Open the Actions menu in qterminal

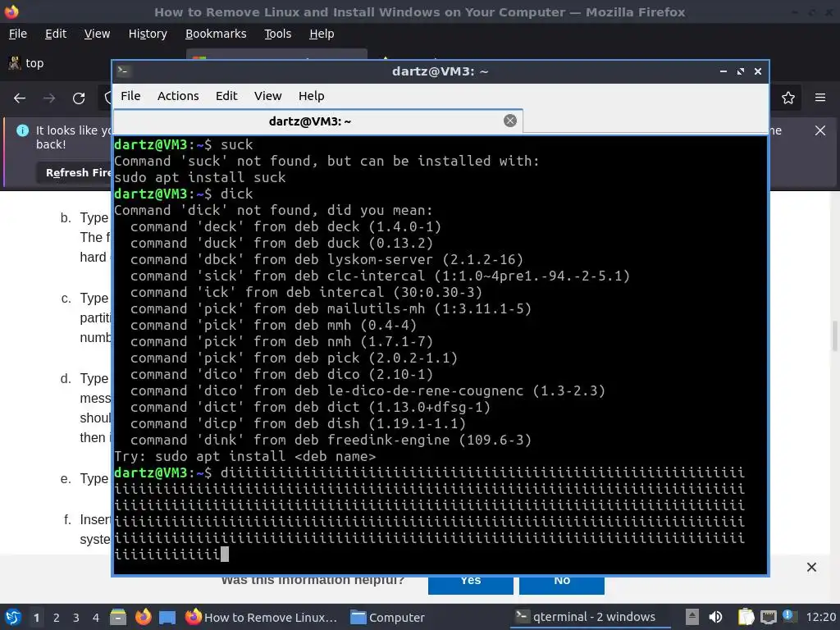(178, 96)
